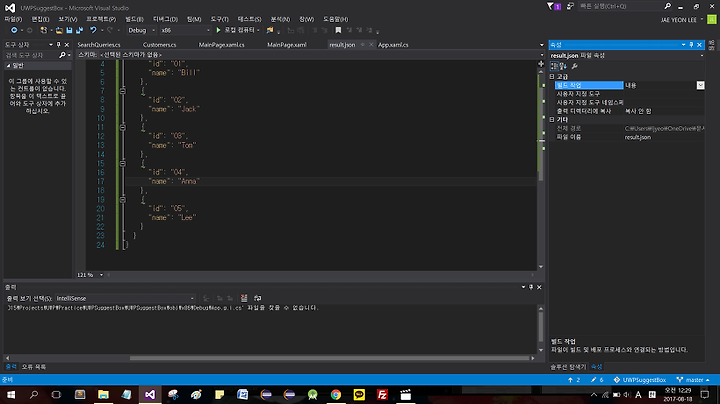Collapse the 고급 properties category
The width and height of the screenshot is (720, 404).
pos(552,77)
